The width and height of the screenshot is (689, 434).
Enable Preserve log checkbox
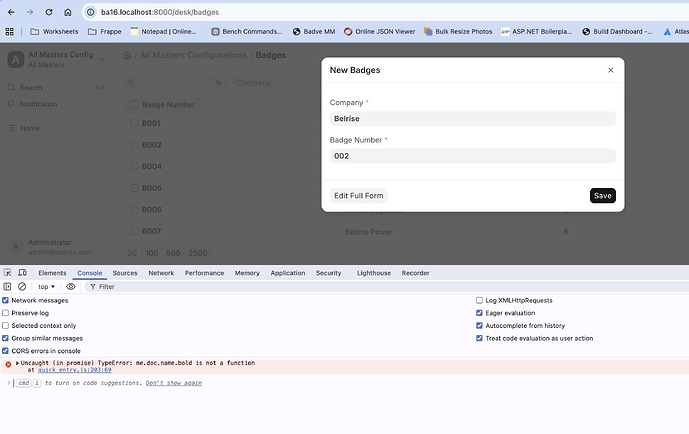click(x=5, y=313)
